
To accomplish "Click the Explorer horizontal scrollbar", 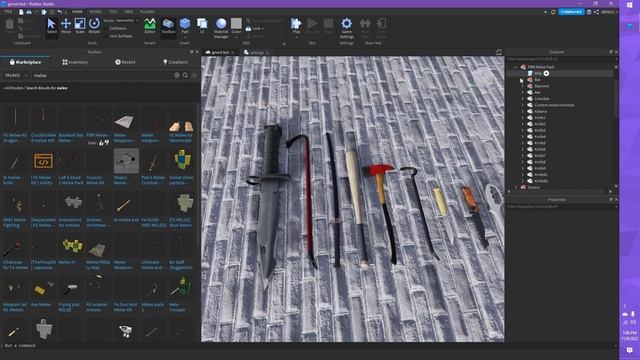I will tap(559, 191).
